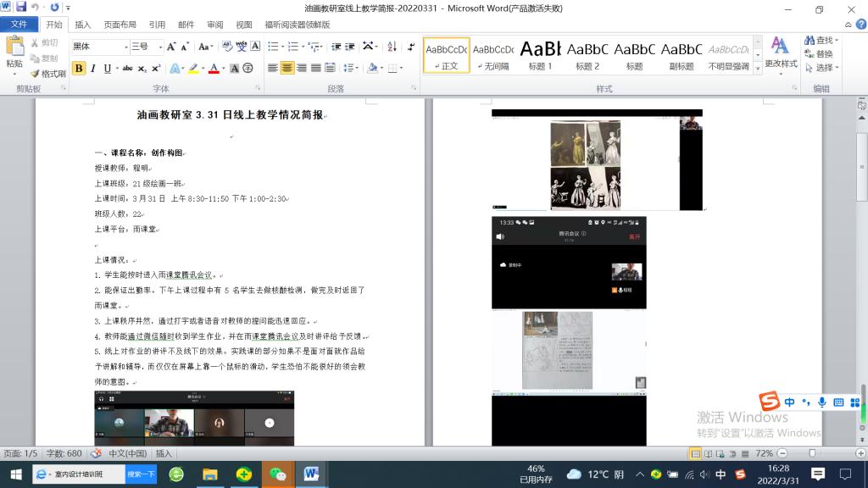
Task: Toggle underline formatting
Action: point(108,69)
